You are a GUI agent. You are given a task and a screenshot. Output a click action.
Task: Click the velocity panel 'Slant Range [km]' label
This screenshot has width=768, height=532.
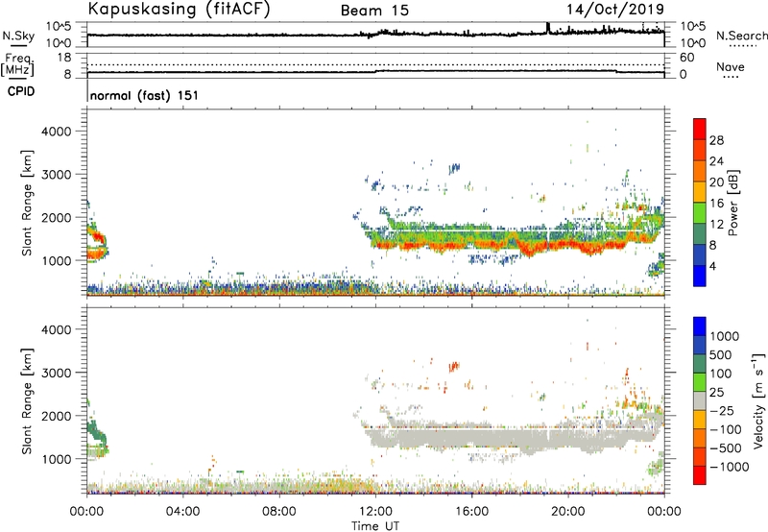point(27,401)
